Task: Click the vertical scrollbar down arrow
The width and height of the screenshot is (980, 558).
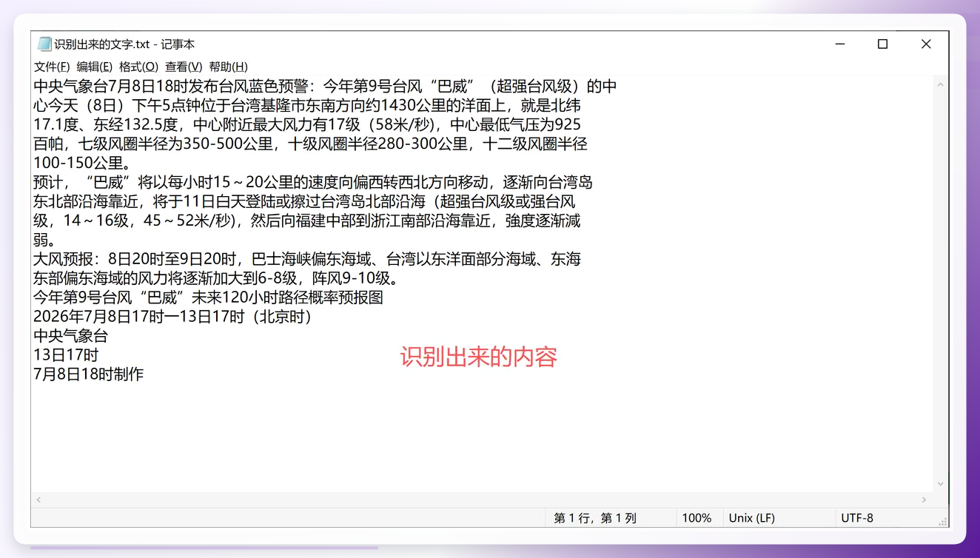Action: 941,484
